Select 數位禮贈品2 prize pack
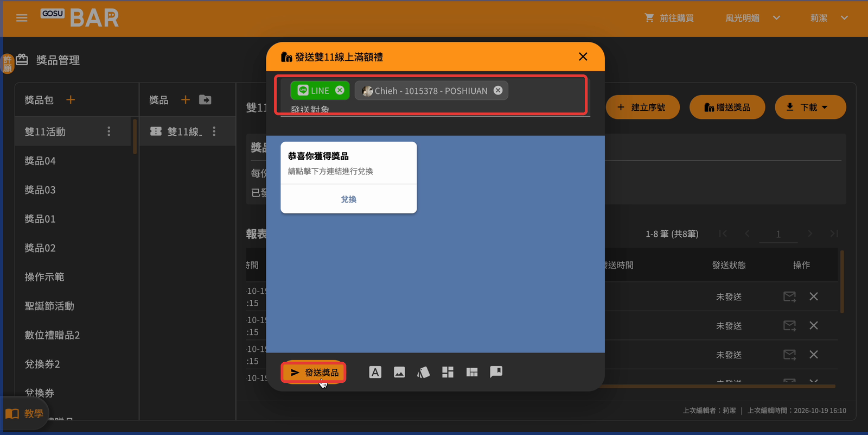 (73, 335)
